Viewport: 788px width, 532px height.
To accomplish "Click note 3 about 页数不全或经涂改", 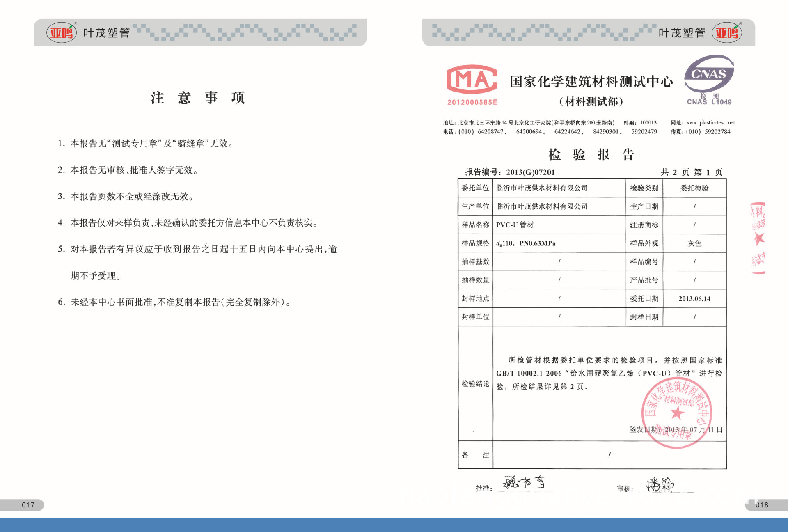I will (126, 196).
